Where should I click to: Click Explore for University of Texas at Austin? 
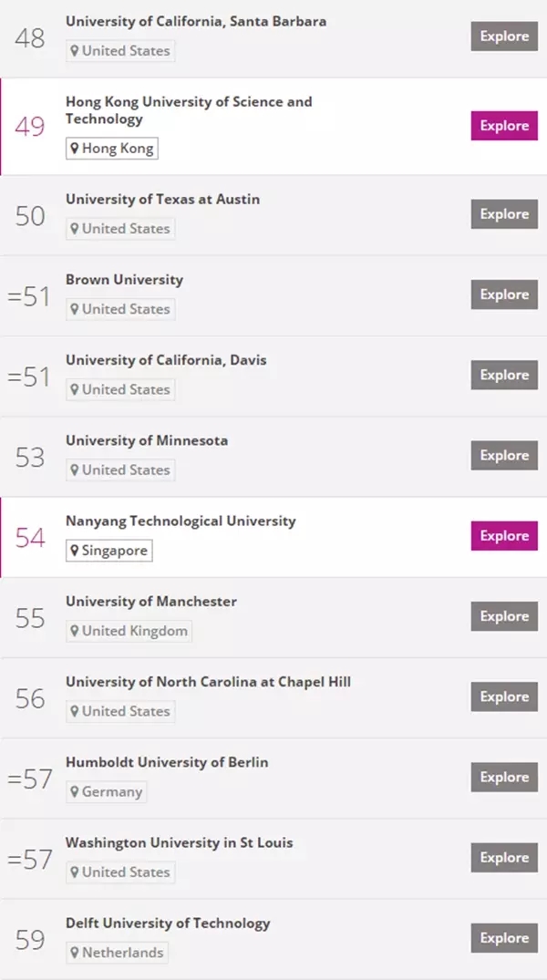tap(504, 213)
